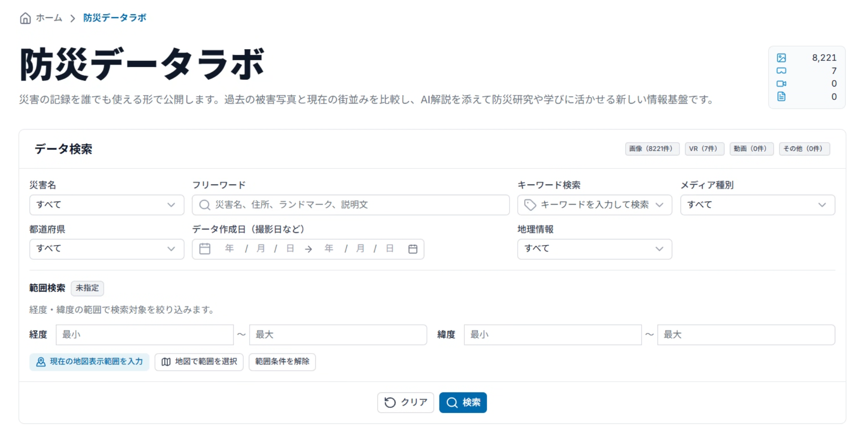Expand the 地理情報 dropdown
This screenshot has height=432, width=868.
coord(594,249)
